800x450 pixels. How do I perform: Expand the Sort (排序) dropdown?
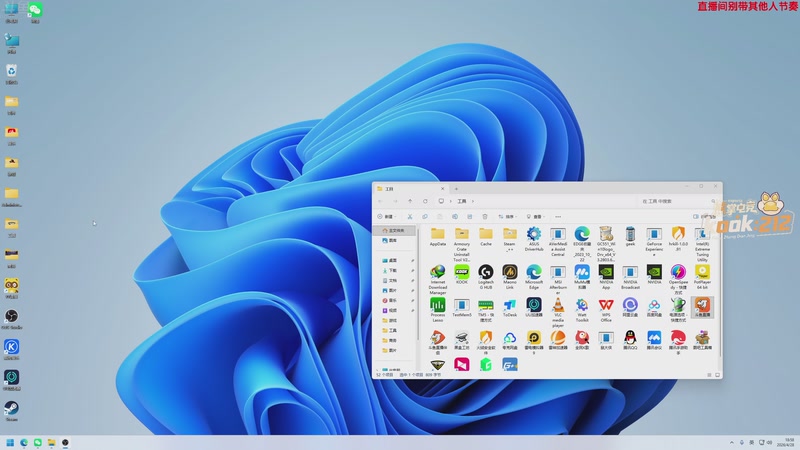click(507, 216)
